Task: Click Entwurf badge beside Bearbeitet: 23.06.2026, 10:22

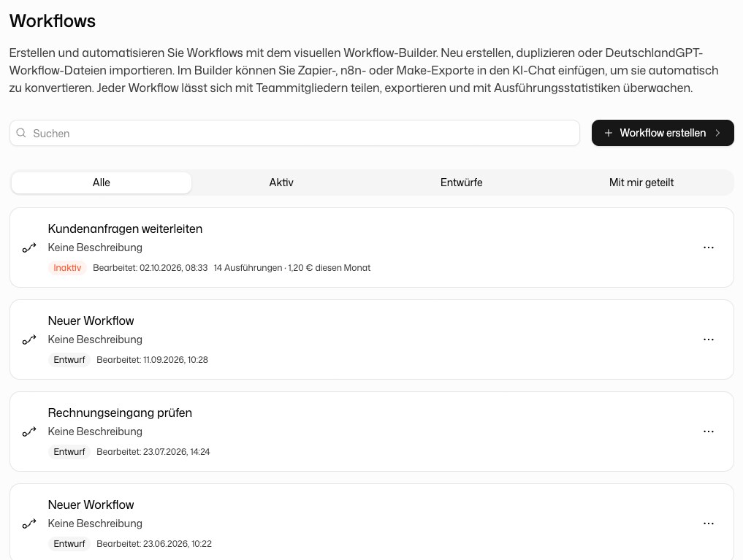Action: coord(69,543)
